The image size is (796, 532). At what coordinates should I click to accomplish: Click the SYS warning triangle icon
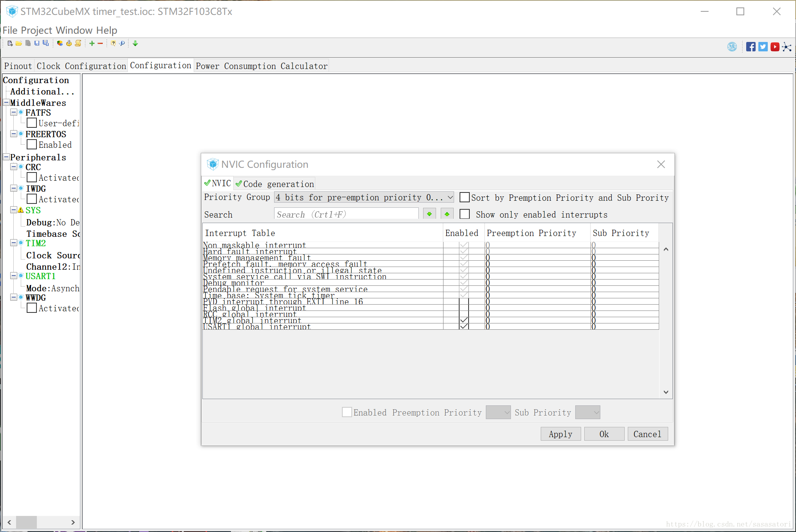tap(21, 211)
